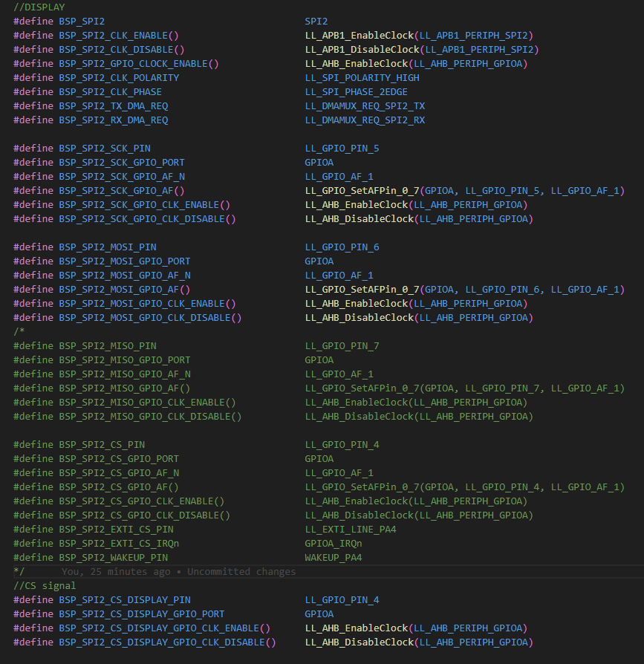Click the LL_SPI_POLARITY_HIGH value
The height and width of the screenshot is (664, 644).
coord(362,78)
